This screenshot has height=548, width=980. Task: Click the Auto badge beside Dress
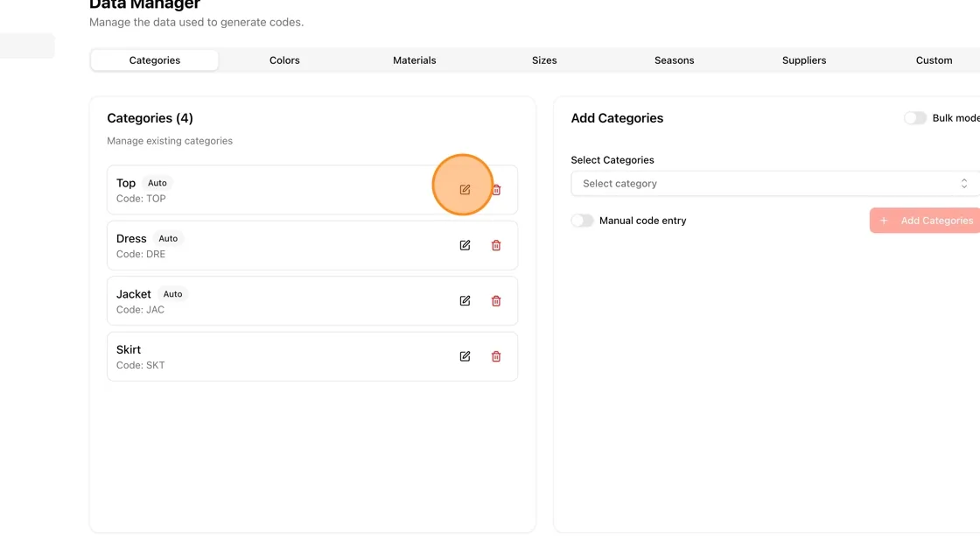click(168, 238)
